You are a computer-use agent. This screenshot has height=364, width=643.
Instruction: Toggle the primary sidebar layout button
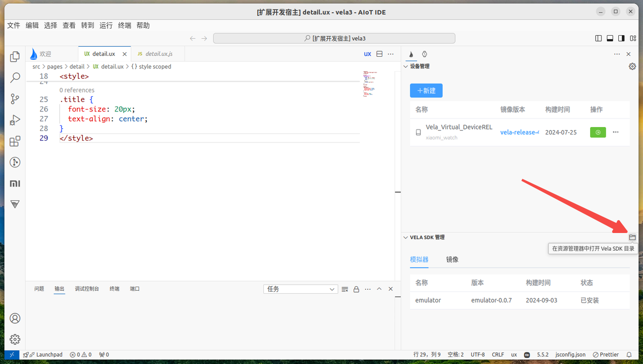click(598, 38)
